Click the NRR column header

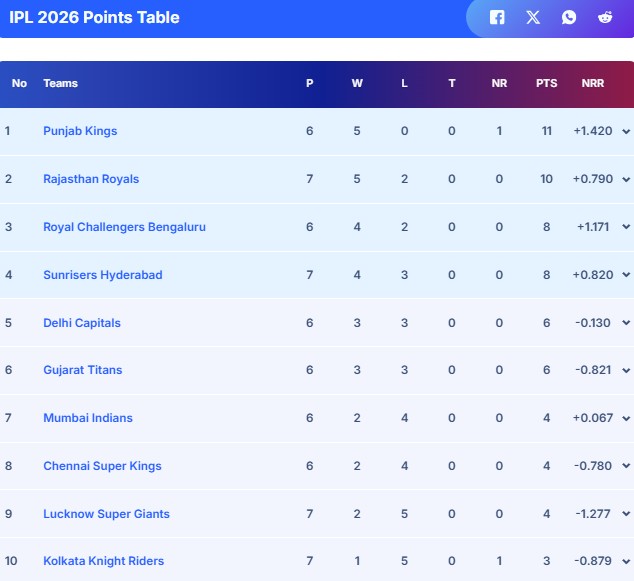click(x=593, y=83)
